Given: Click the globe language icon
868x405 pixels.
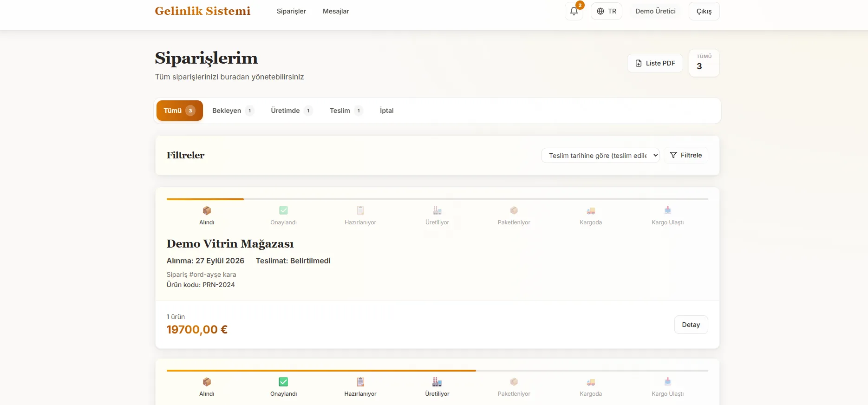Looking at the screenshot, I should click(600, 11).
